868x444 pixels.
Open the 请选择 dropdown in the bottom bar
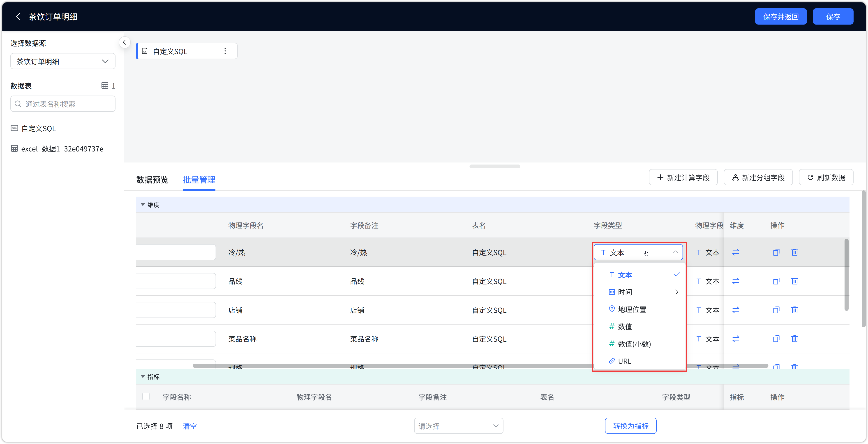tap(459, 426)
